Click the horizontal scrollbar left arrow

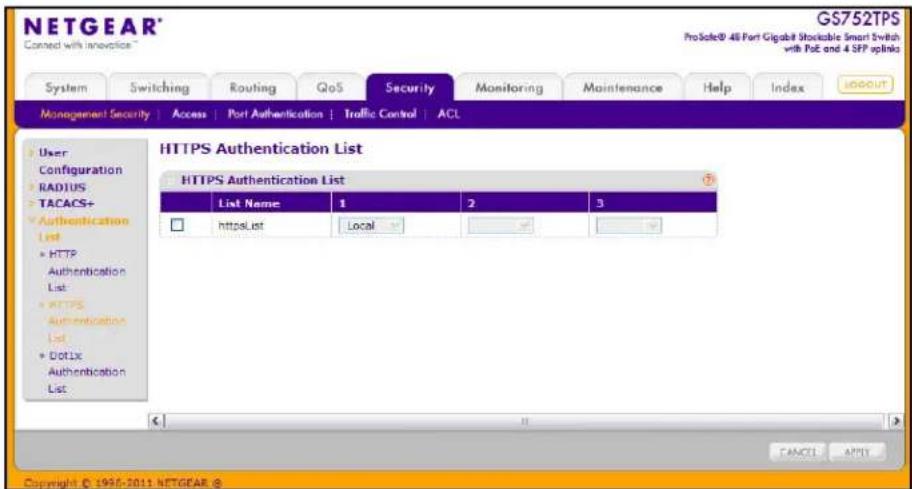pos(156,420)
